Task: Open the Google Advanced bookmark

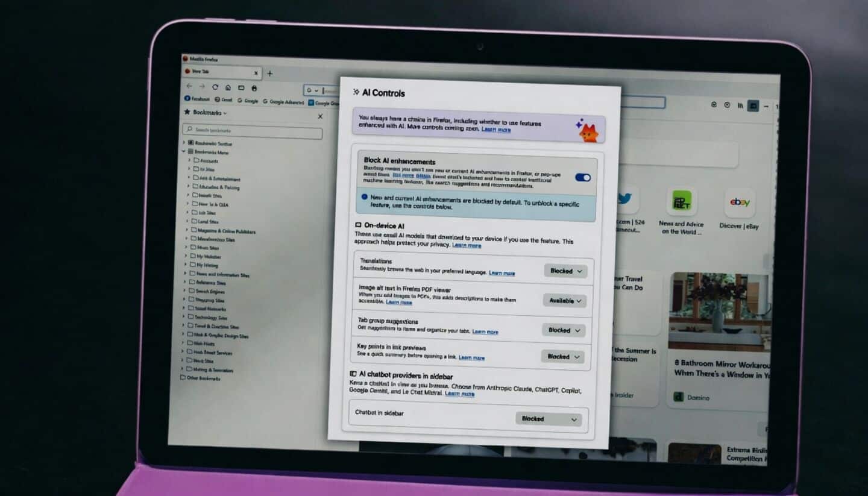Action: click(284, 102)
